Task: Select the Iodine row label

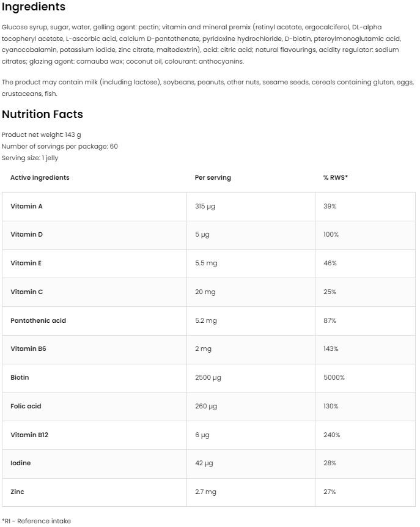Action: 20,463
